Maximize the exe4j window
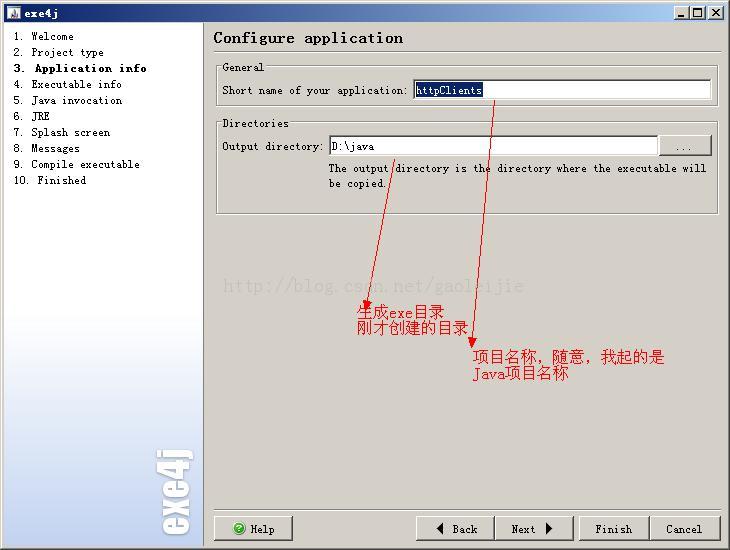The image size is (730, 550). coord(698,13)
